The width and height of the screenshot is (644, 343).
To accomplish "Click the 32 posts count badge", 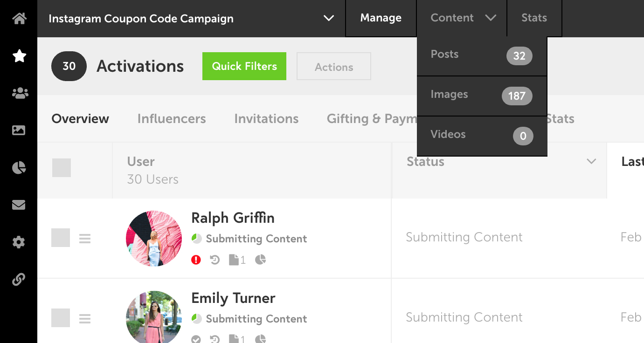I will (519, 56).
